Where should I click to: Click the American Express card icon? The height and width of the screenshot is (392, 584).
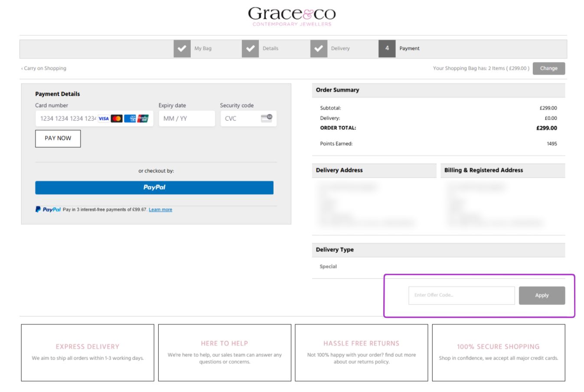pos(130,119)
